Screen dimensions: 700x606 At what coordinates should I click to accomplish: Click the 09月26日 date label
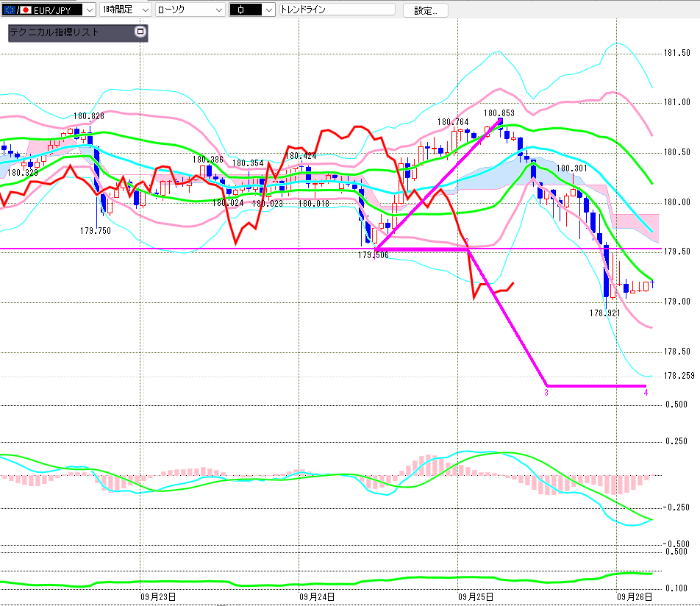[x=635, y=597]
